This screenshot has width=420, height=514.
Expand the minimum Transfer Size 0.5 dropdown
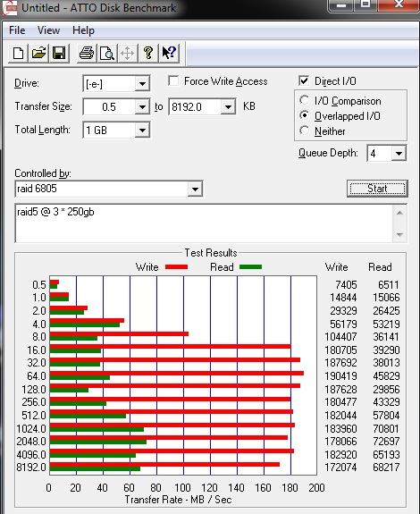(x=142, y=107)
